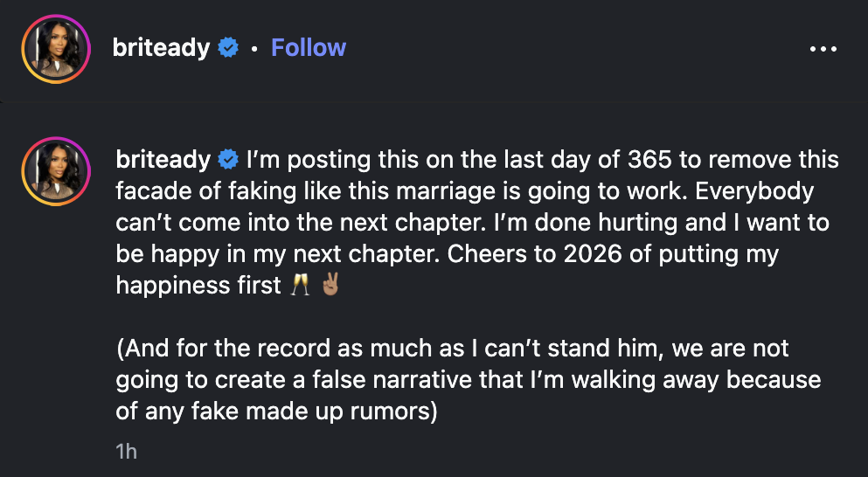Click the peace sign hand emoji
The height and width of the screenshot is (477, 868).
330,286
